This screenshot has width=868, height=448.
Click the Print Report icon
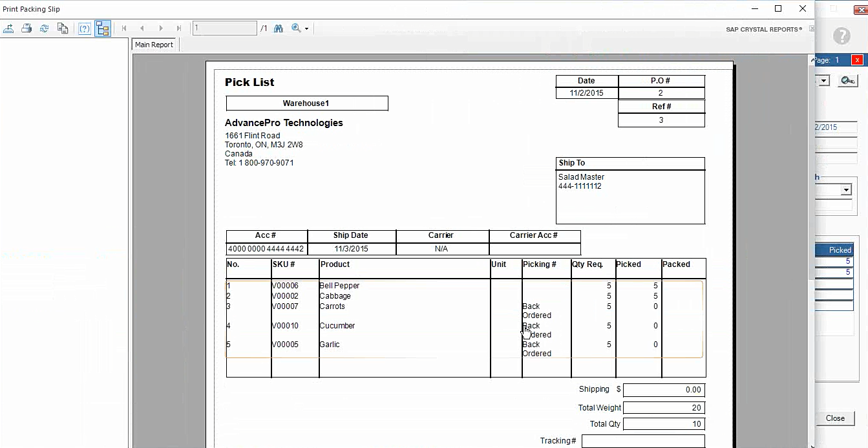[26, 28]
